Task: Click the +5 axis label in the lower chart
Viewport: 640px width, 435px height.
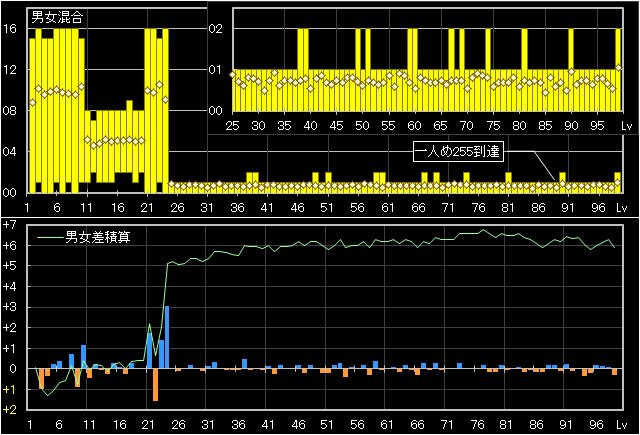Action: [x=10, y=266]
